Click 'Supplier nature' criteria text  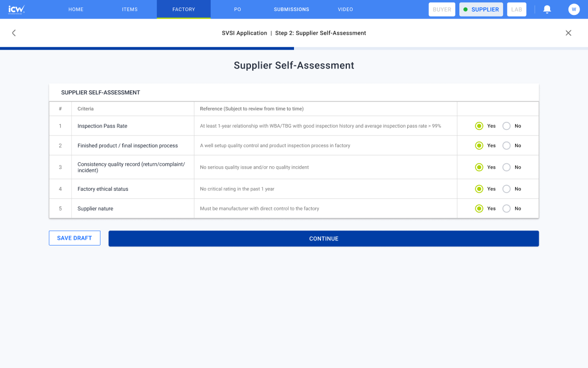click(x=95, y=208)
